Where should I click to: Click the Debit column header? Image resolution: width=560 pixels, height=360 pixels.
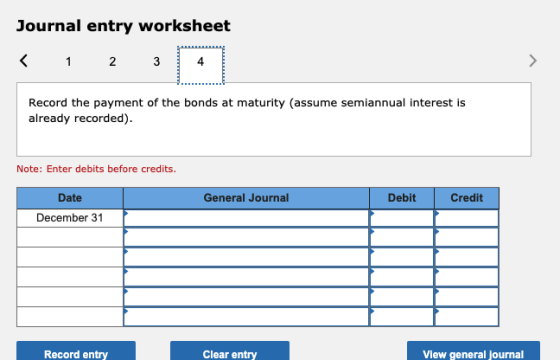pyautogui.click(x=402, y=198)
